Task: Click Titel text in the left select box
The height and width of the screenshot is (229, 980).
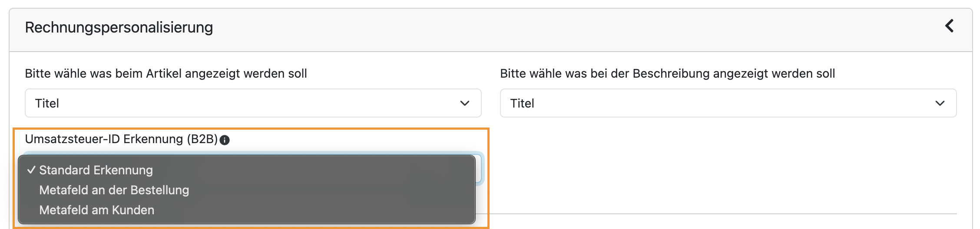Action: click(x=47, y=104)
